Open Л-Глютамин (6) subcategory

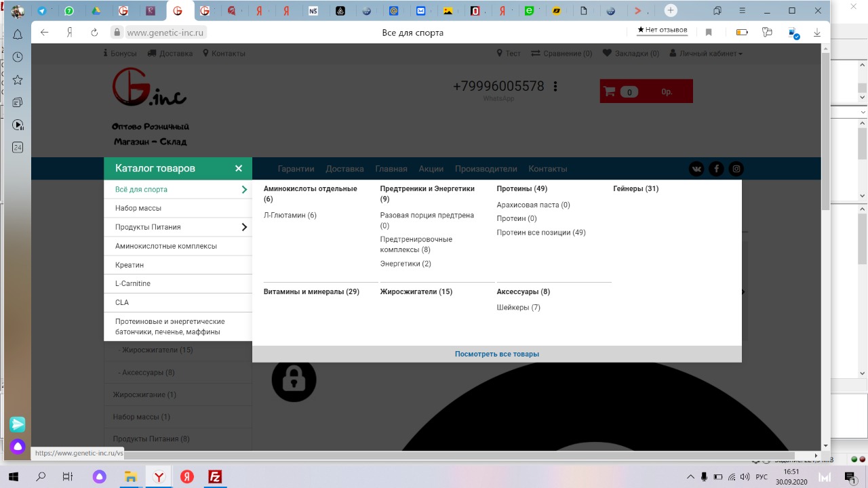click(x=290, y=216)
